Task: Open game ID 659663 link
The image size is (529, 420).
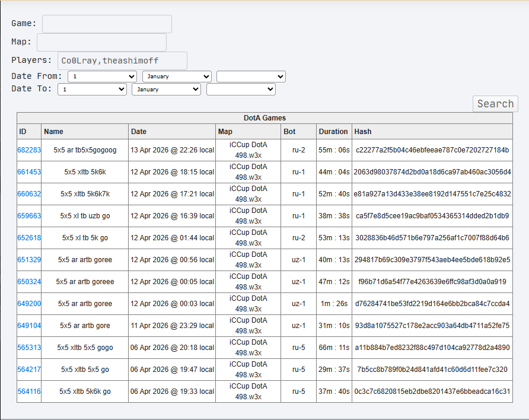Action: tap(29, 216)
